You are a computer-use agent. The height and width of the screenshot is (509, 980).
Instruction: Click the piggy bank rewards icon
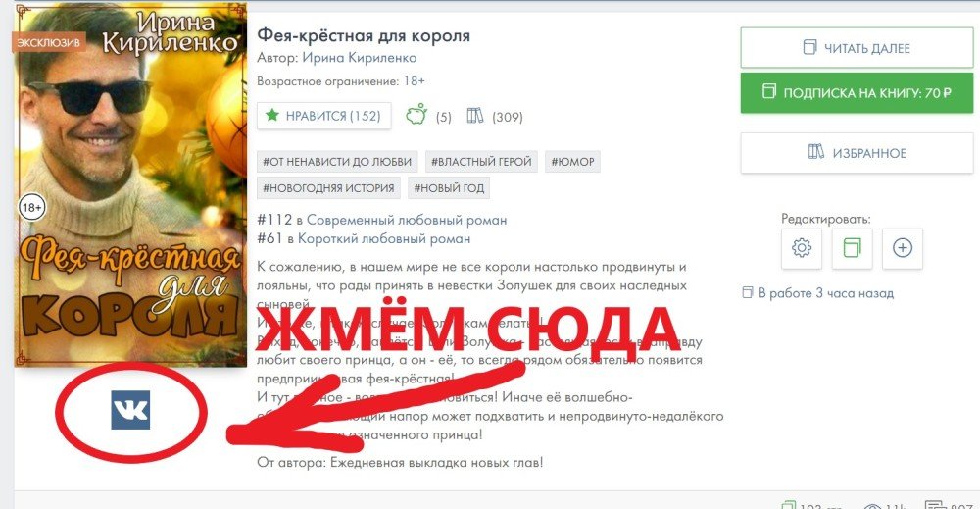[x=416, y=115]
